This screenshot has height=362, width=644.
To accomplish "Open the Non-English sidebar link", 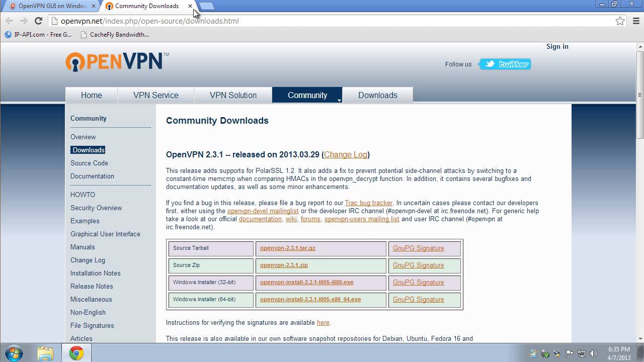I will [88, 312].
